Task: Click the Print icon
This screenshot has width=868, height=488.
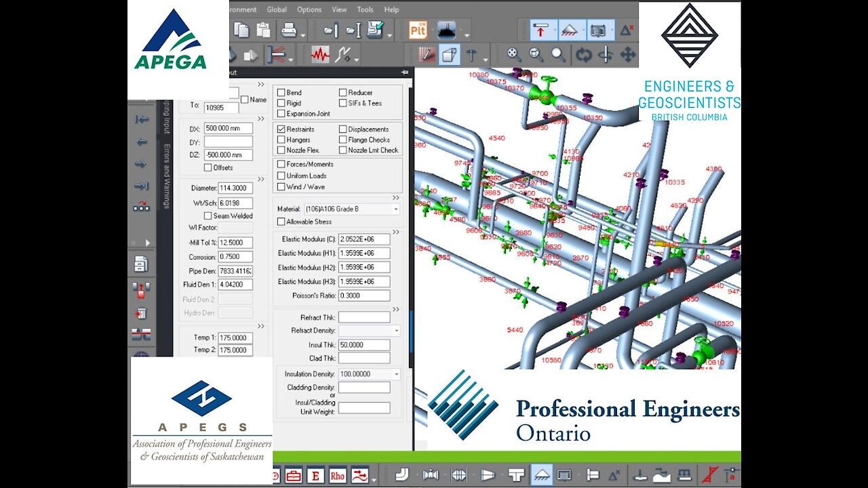Action: pos(289,30)
